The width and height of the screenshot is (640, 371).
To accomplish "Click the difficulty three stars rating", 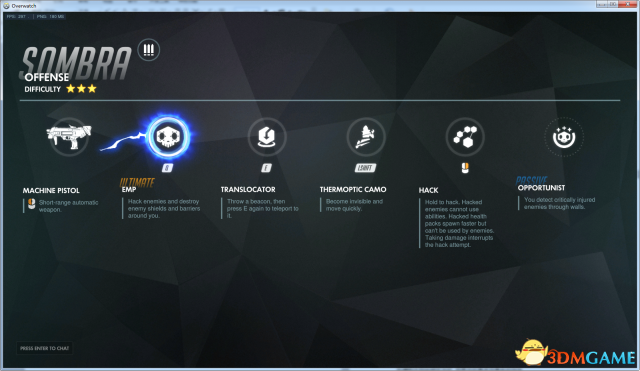I will tap(81, 89).
